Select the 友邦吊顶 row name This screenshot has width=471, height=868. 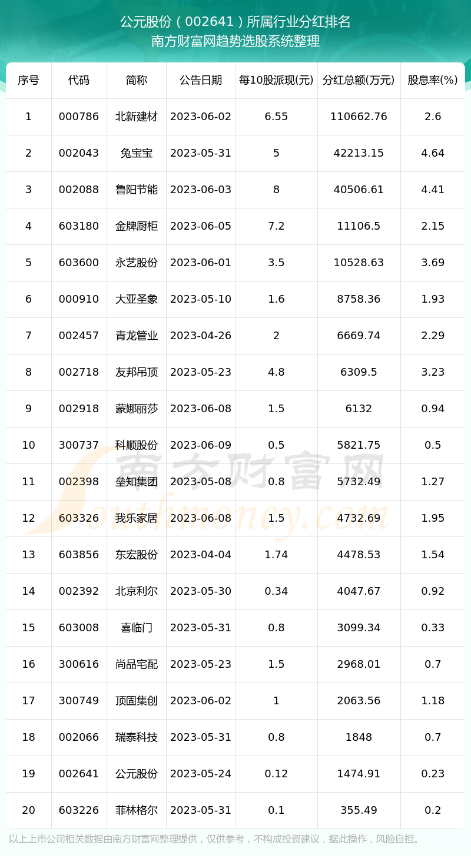click(137, 372)
